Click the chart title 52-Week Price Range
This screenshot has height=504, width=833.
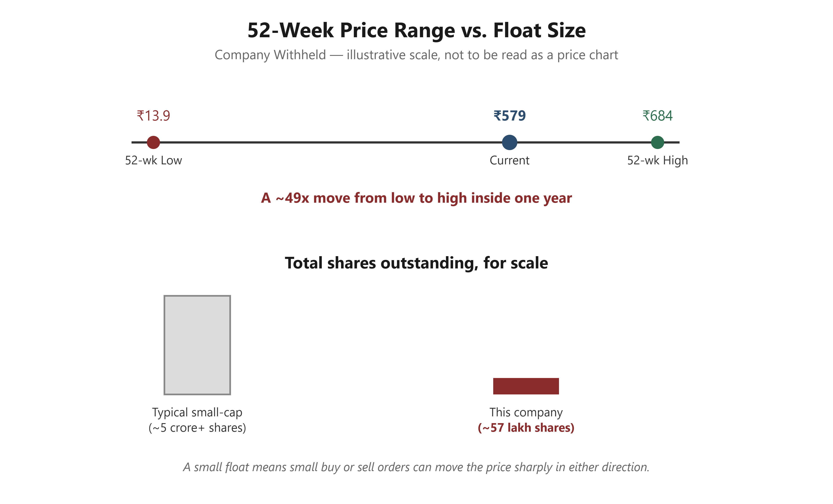pos(416,30)
